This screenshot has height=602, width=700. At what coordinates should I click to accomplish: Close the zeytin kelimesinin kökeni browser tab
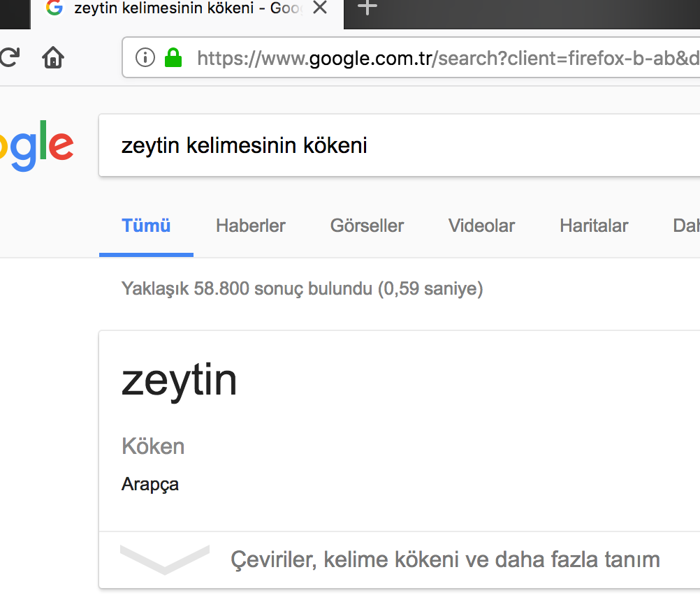point(320,8)
